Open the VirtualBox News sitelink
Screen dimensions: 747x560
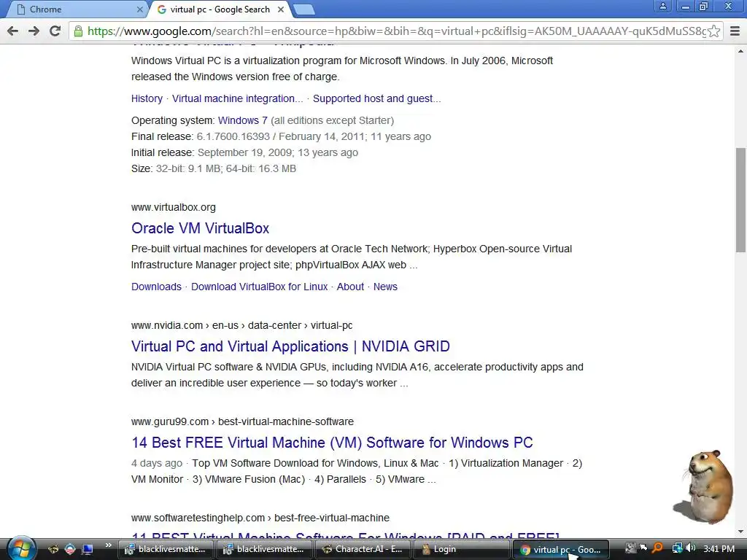[x=385, y=287]
